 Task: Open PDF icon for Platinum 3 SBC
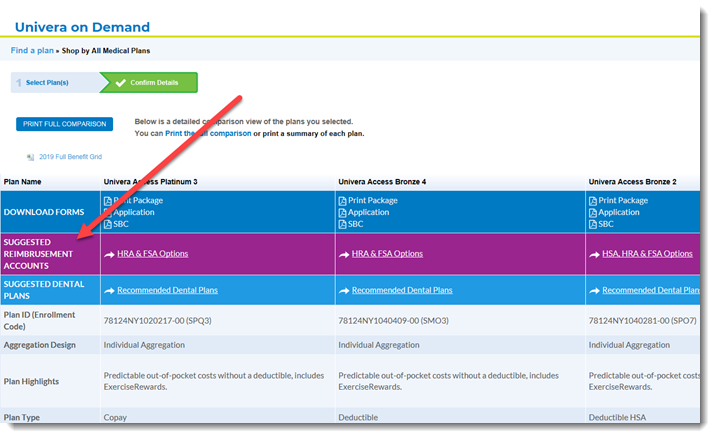(108, 224)
